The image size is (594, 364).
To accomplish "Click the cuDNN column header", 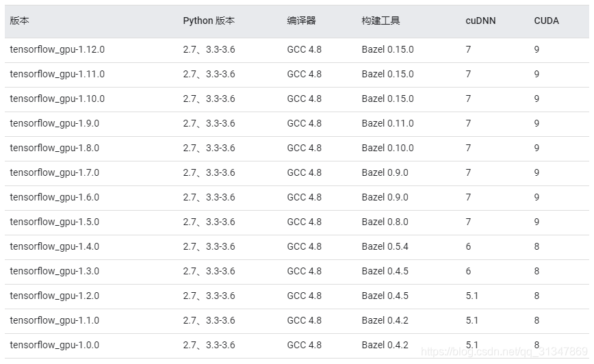I will pyautogui.click(x=480, y=21).
